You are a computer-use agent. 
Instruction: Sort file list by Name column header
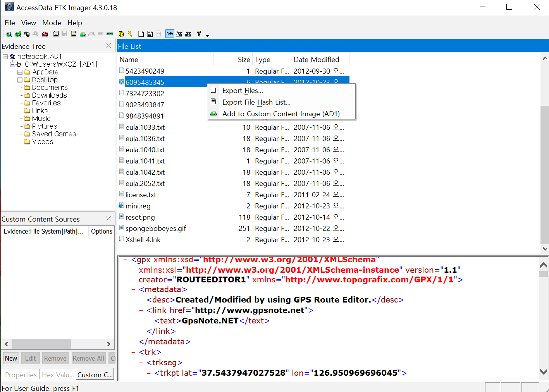pos(165,59)
